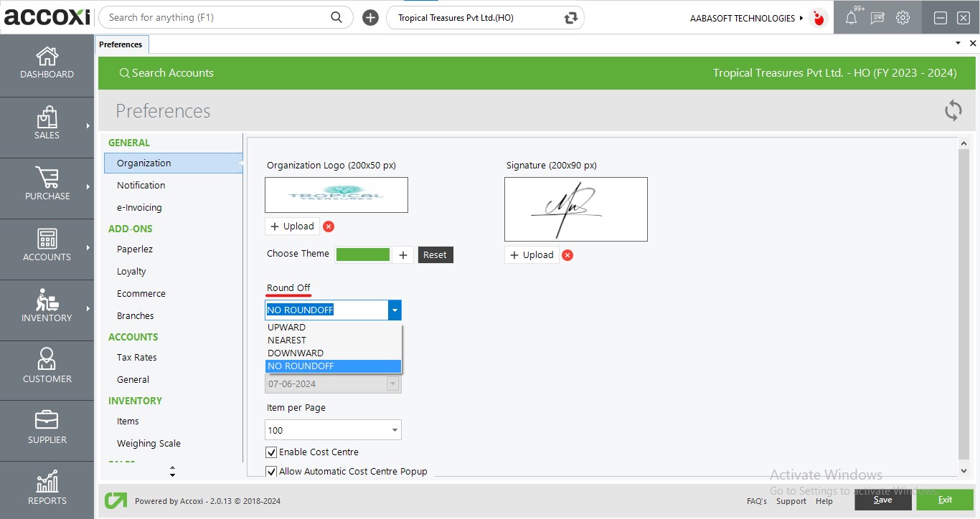Click the Save button
The image size is (980, 519).
pos(882,500)
